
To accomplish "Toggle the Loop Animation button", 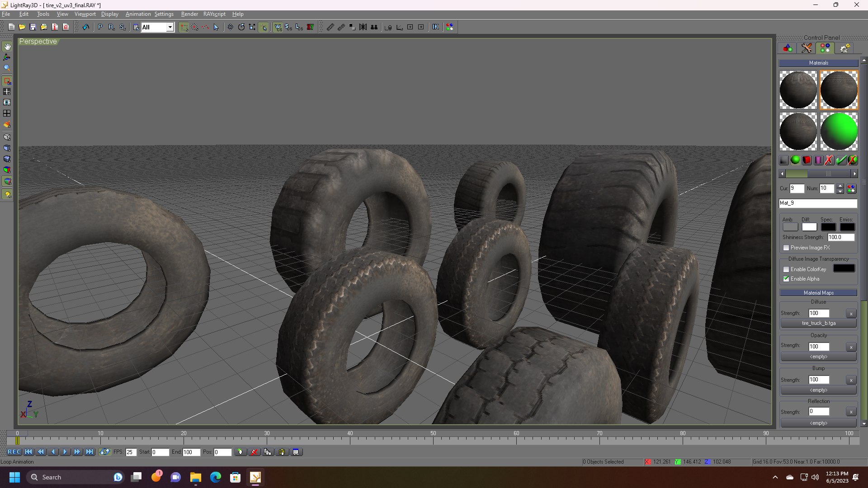I will tap(105, 452).
